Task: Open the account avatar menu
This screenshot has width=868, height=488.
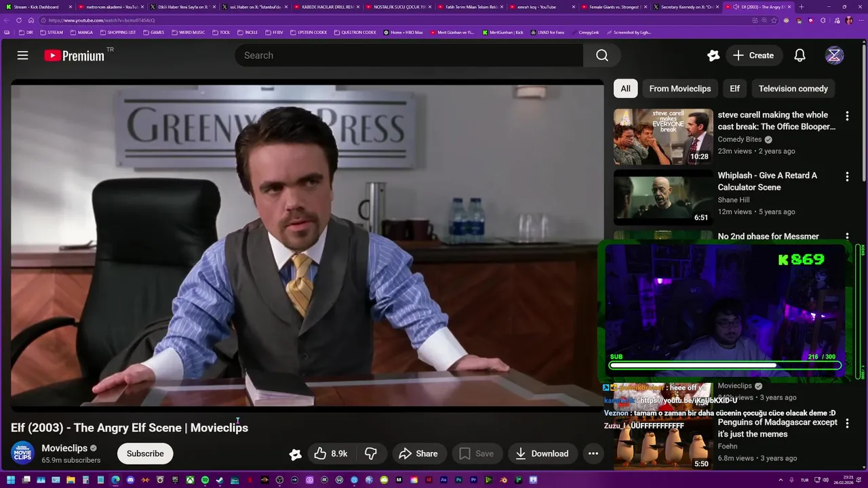Action: coord(834,56)
